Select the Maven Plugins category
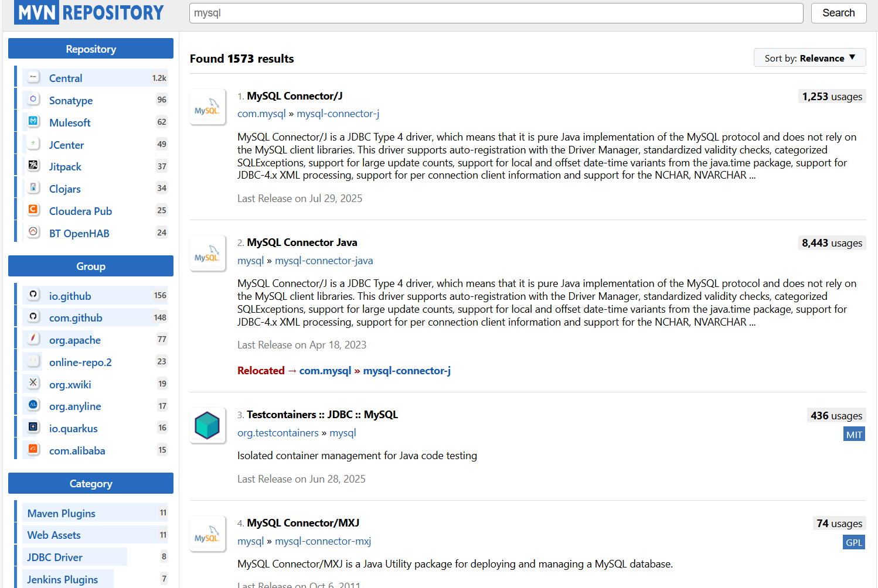 pos(95,513)
